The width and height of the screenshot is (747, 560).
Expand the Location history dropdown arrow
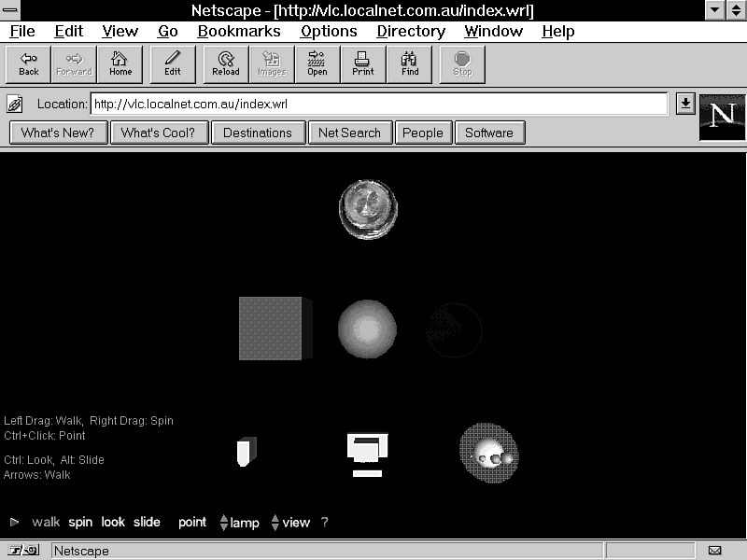(x=685, y=104)
